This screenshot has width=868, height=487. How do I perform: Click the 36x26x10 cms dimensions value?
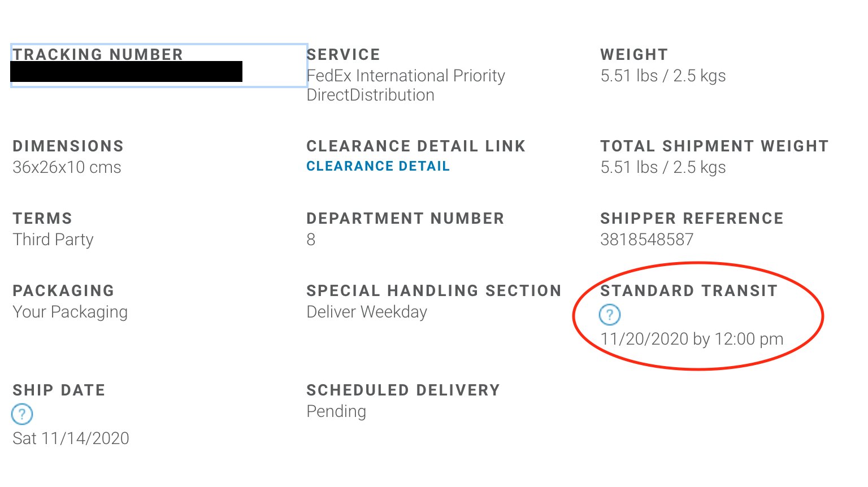pos(67,167)
